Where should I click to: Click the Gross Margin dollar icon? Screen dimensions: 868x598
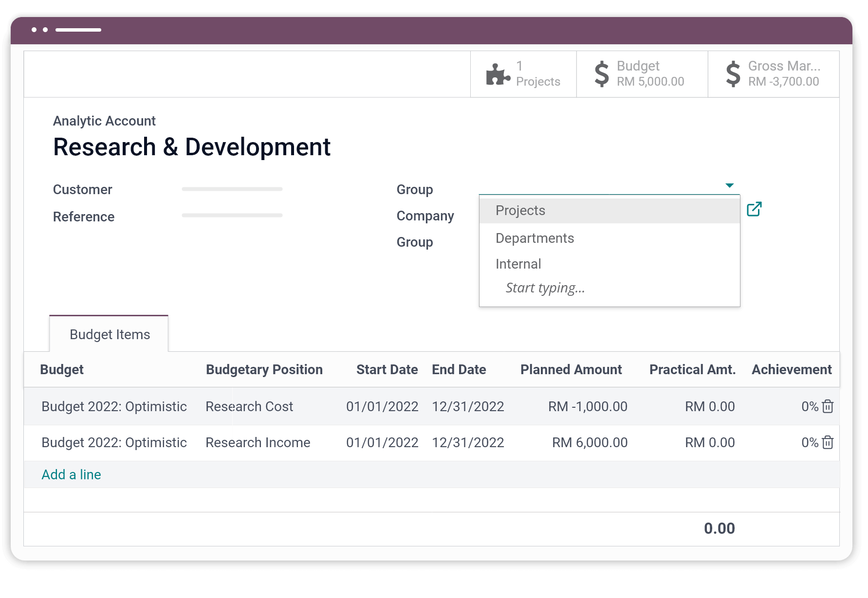[x=732, y=74]
